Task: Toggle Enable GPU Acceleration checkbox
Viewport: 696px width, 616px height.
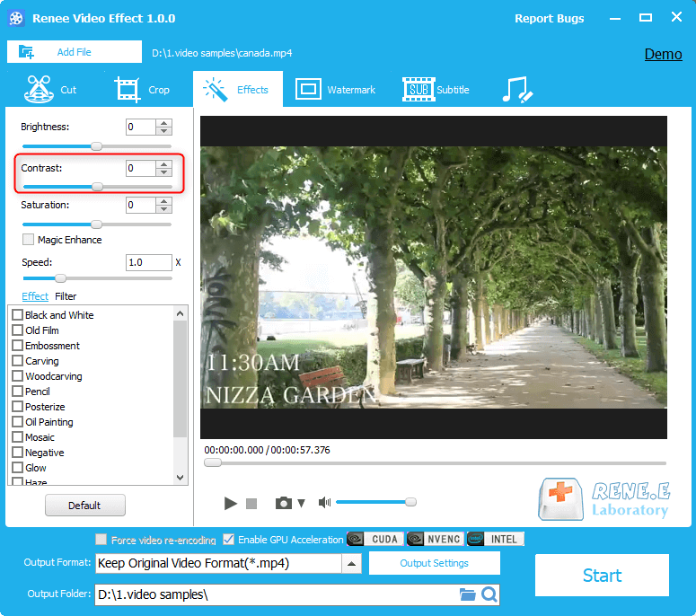Action: click(x=229, y=540)
